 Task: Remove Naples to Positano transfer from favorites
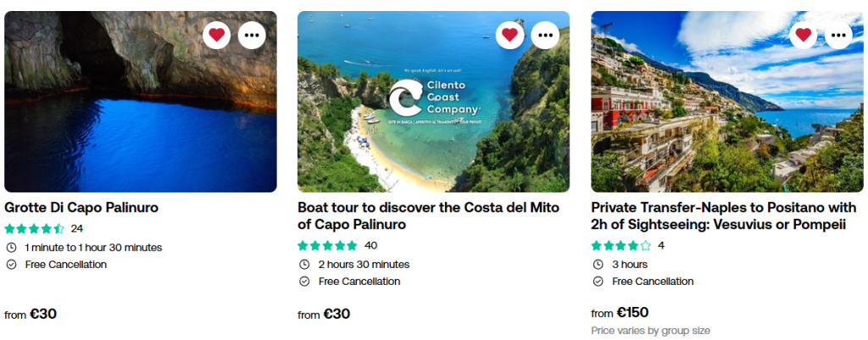[x=803, y=35]
